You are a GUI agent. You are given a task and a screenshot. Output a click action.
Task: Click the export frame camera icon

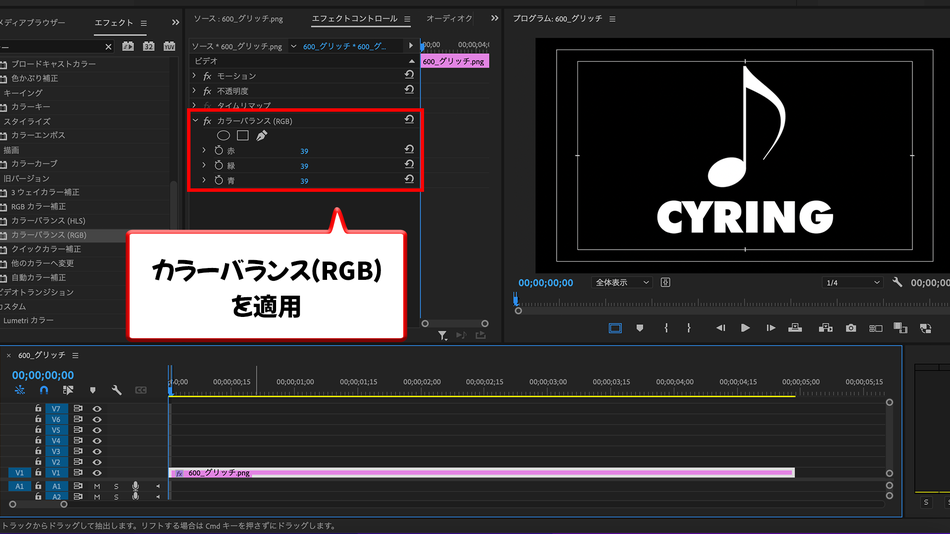[851, 328]
